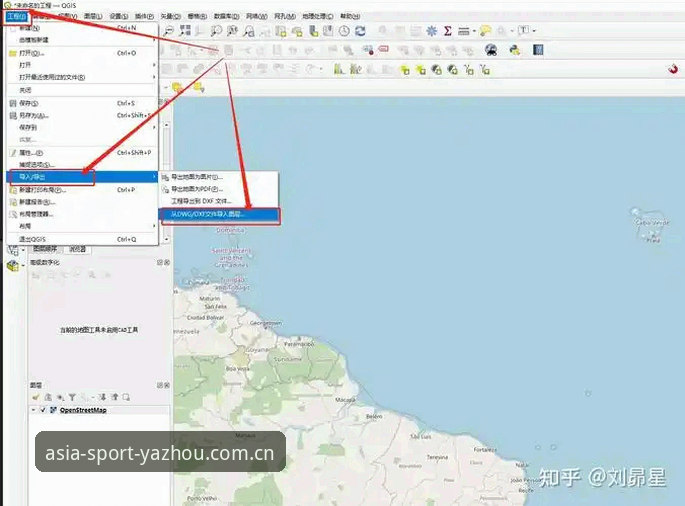
Task: Click the blue book plugin icon
Action: tap(538, 50)
